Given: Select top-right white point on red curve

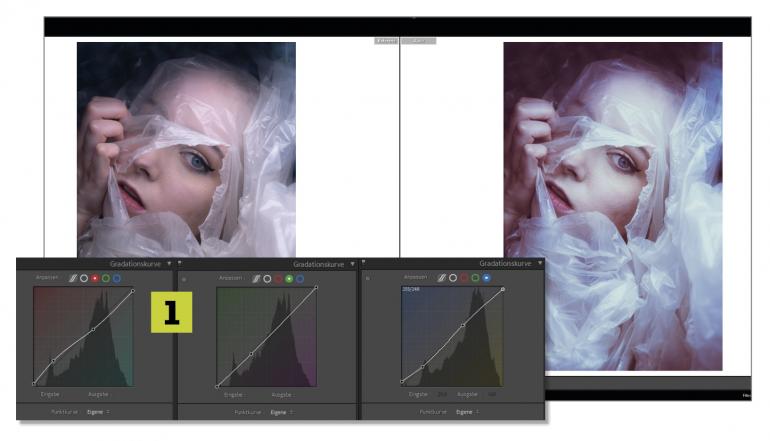Looking at the screenshot, I should (x=133, y=291).
